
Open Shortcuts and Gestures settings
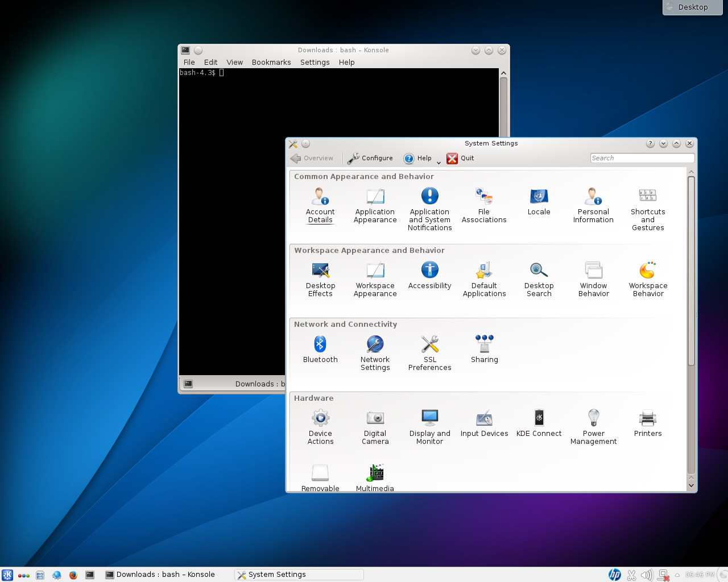coord(648,210)
